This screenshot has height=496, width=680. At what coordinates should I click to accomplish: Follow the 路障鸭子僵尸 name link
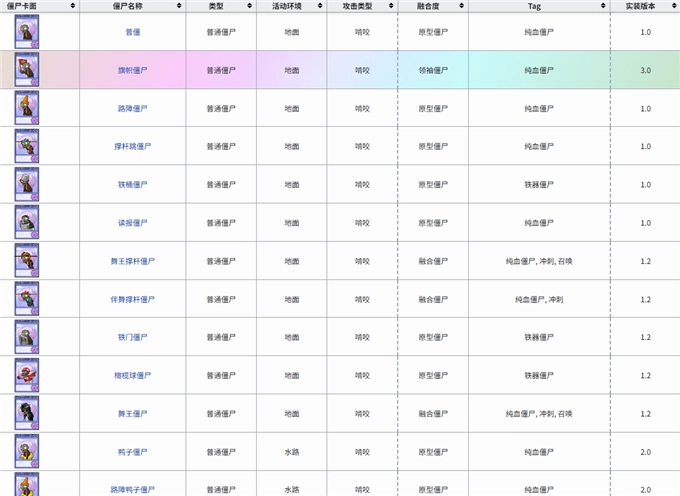pos(132,489)
